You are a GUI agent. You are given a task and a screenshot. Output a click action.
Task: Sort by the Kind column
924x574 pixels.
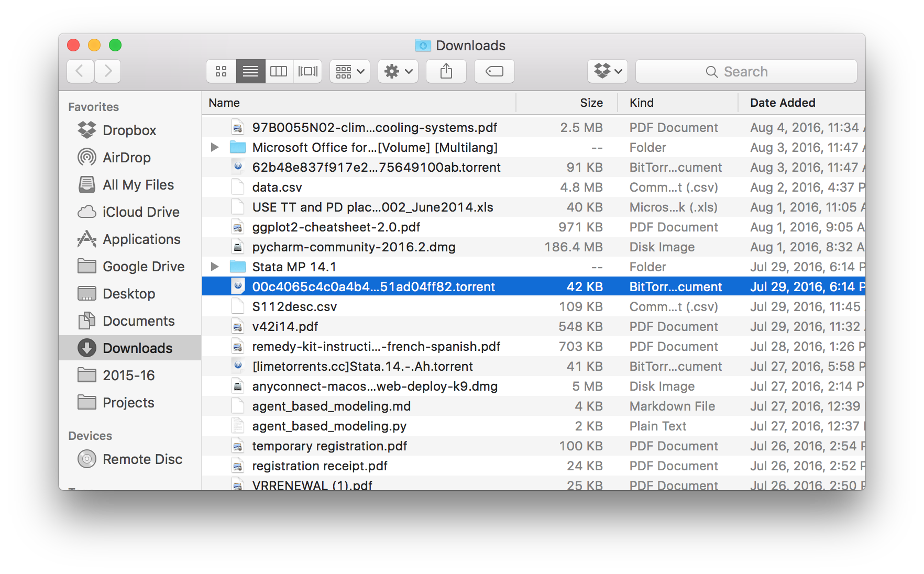pos(678,103)
